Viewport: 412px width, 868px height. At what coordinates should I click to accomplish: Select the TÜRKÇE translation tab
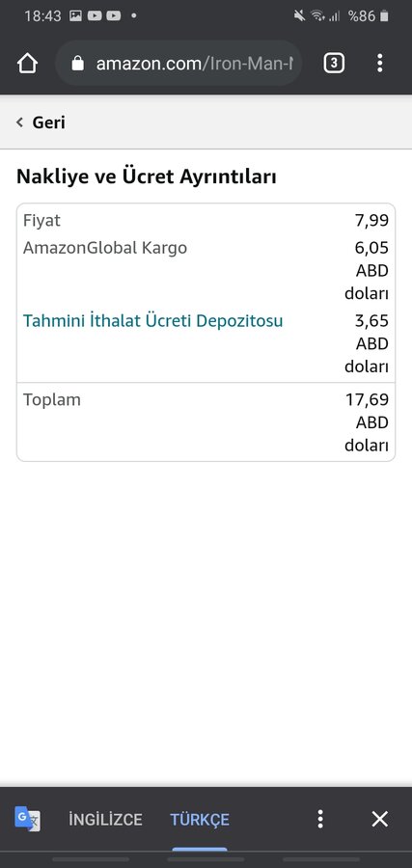click(x=200, y=819)
